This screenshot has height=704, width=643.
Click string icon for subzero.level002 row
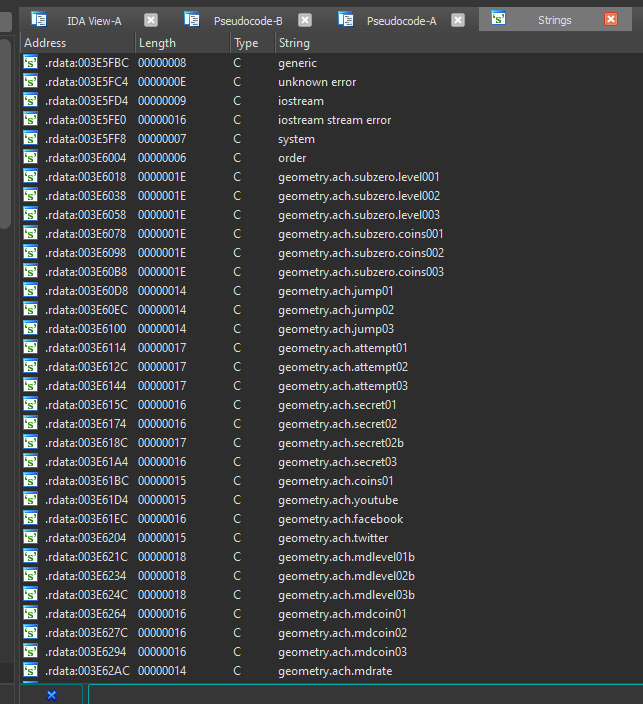[31, 195]
